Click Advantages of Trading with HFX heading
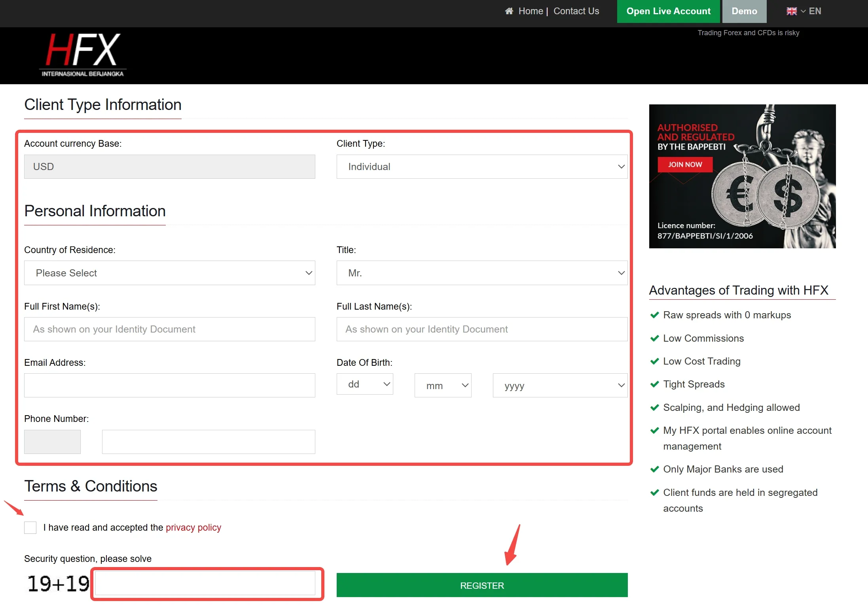Screen dimensions: 868x605 pos(739,290)
